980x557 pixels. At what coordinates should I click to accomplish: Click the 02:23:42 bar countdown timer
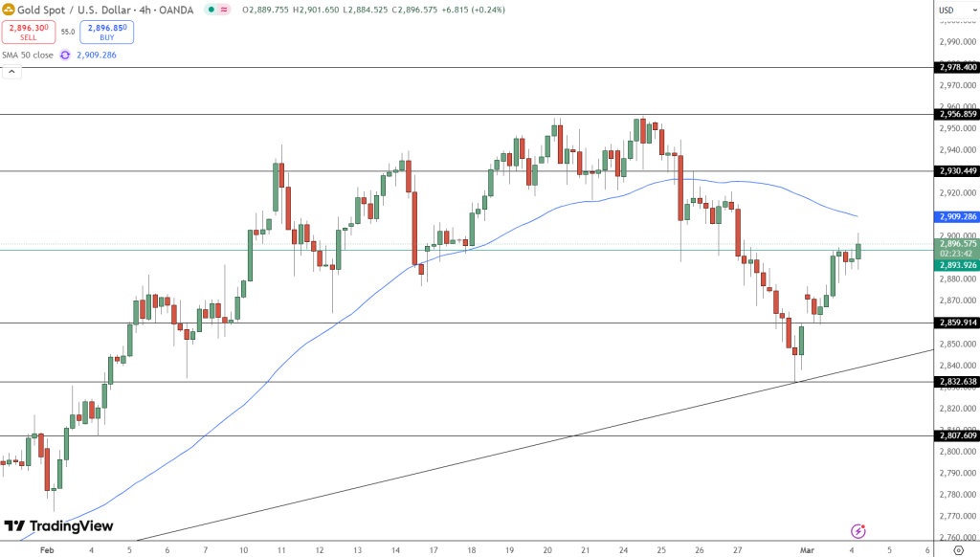pos(956,254)
